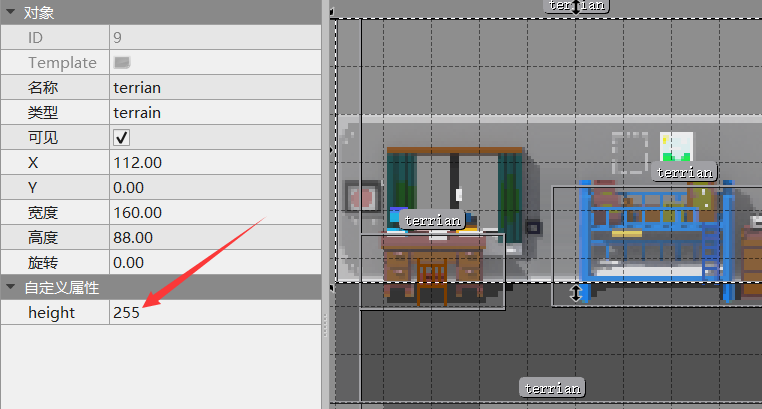Screen dimensions: 762x409
Task: Select the blue bunk bed sprite
Action: (656, 240)
